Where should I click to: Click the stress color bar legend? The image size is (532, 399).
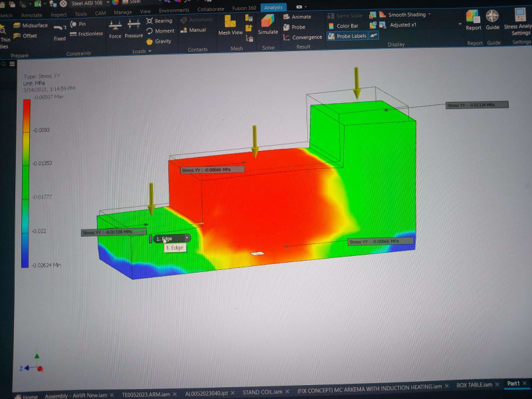[x=25, y=184]
